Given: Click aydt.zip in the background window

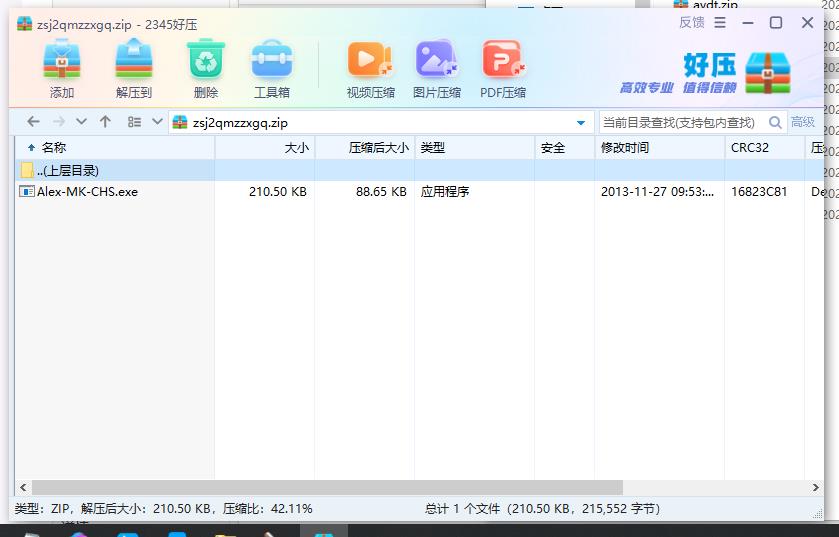Looking at the screenshot, I should point(715,4).
